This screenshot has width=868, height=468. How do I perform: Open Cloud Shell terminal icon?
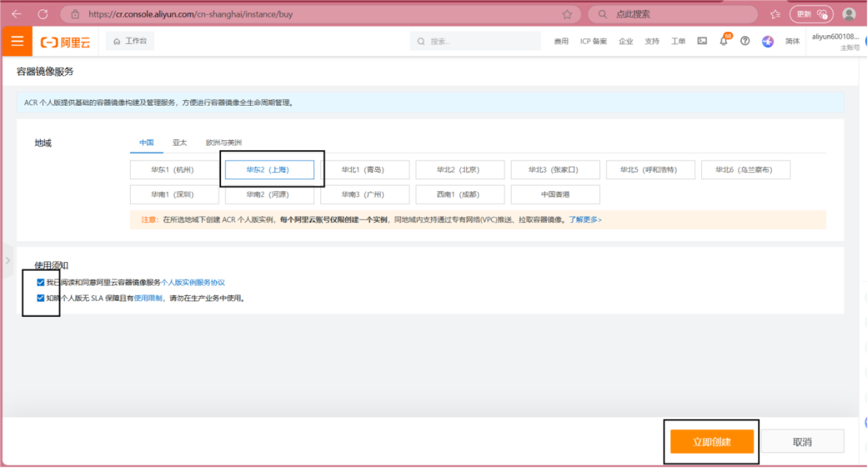702,41
